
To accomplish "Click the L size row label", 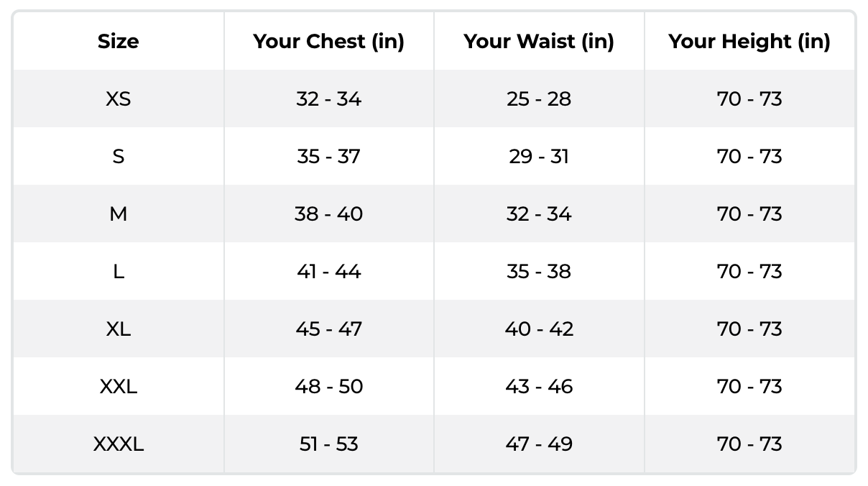I will tap(118, 272).
